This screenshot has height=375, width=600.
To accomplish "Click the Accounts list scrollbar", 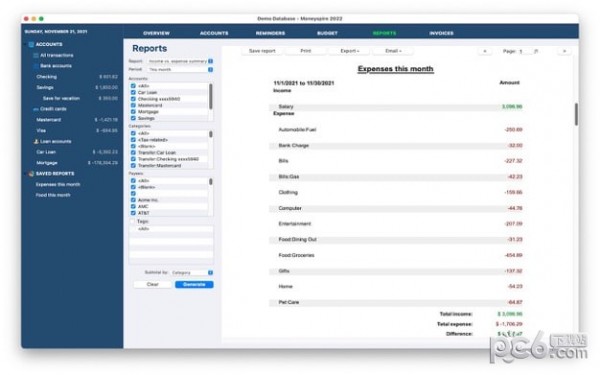I will point(211,96).
